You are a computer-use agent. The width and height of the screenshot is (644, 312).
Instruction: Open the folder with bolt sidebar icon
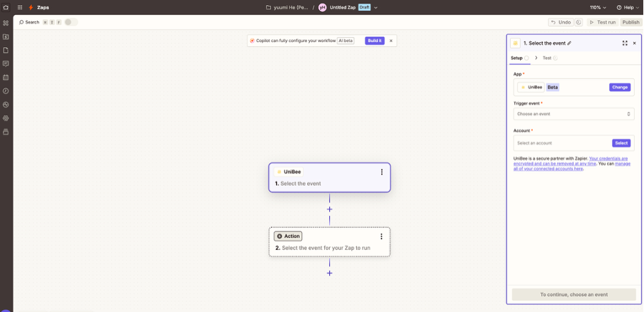pyautogui.click(x=6, y=36)
